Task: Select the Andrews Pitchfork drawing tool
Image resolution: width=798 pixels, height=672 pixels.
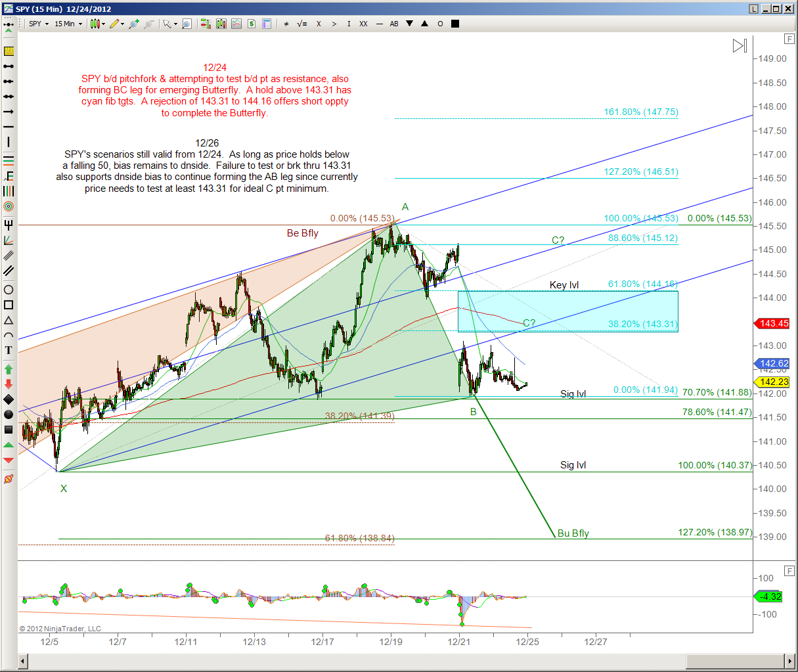Action: tap(9, 225)
